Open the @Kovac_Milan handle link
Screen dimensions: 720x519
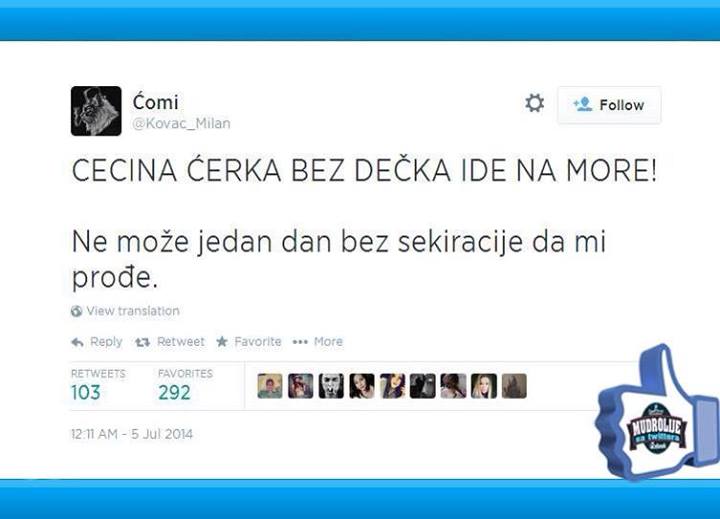(x=181, y=124)
